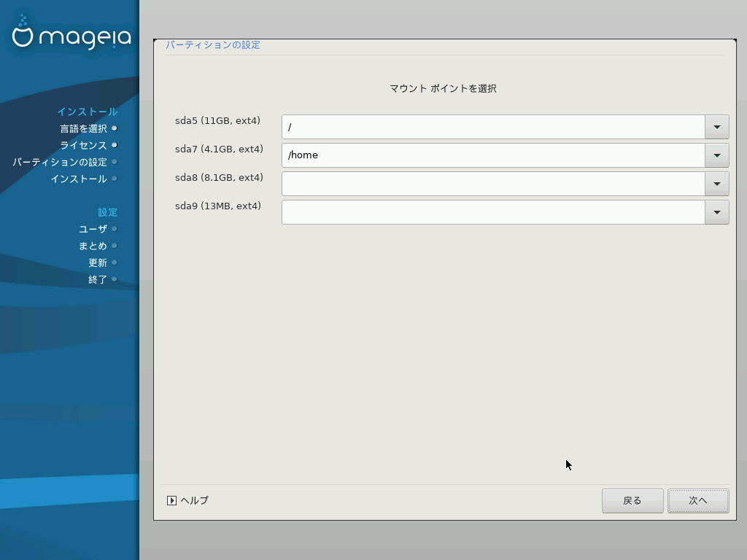
Task: Click the Mageia logo
Action: [x=71, y=32]
